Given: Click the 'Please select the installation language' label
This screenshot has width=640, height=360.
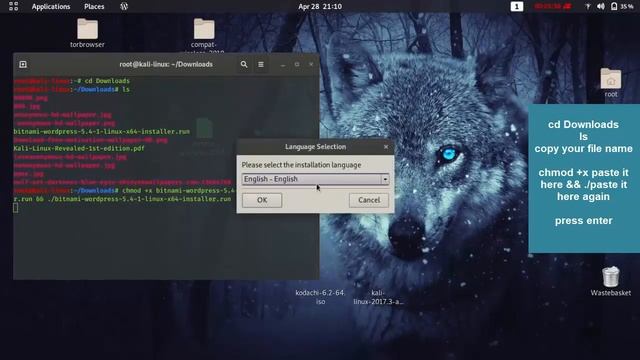Looking at the screenshot, I should (x=301, y=165).
